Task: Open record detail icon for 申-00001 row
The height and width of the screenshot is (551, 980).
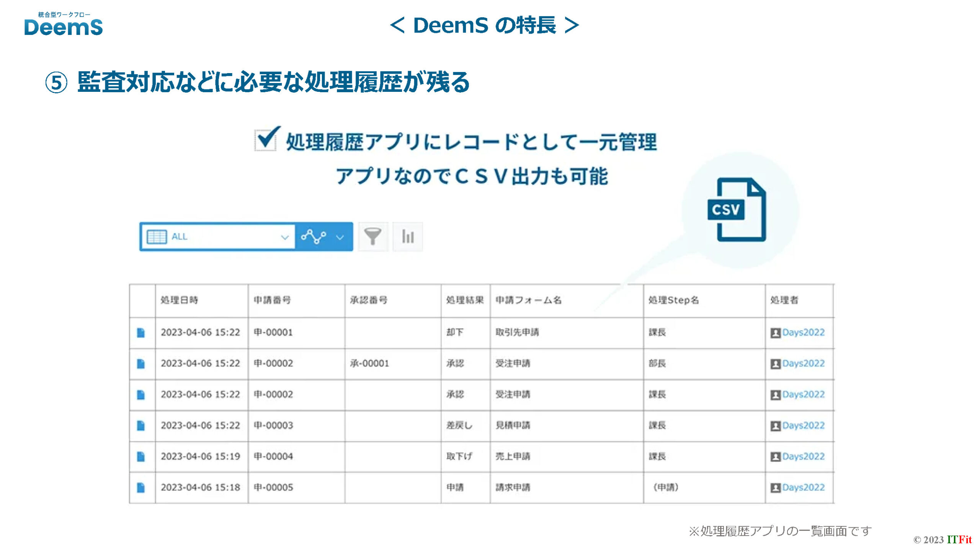Action: 141,333
